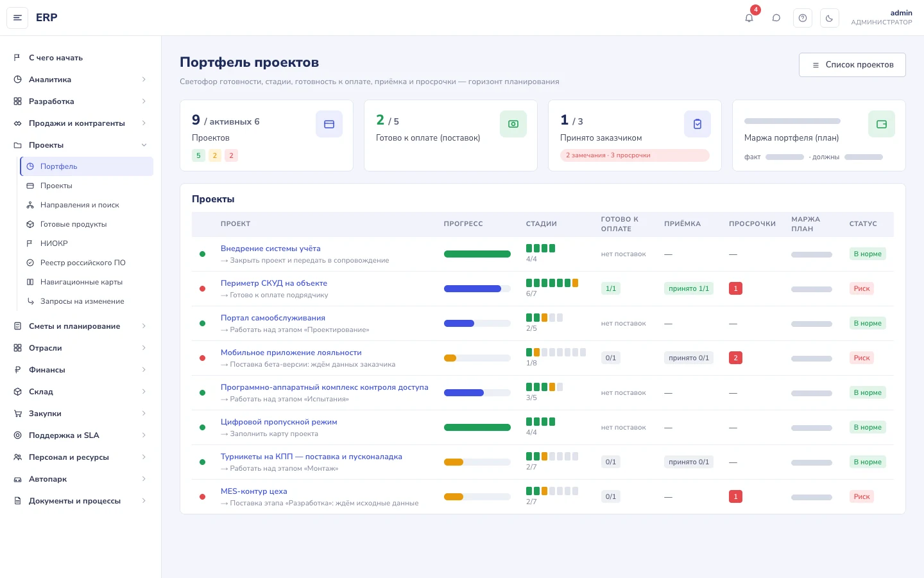The height and width of the screenshot is (578, 924).
Task: Click wallet icon in Маржа портфеля tile
Action: pos(882,124)
